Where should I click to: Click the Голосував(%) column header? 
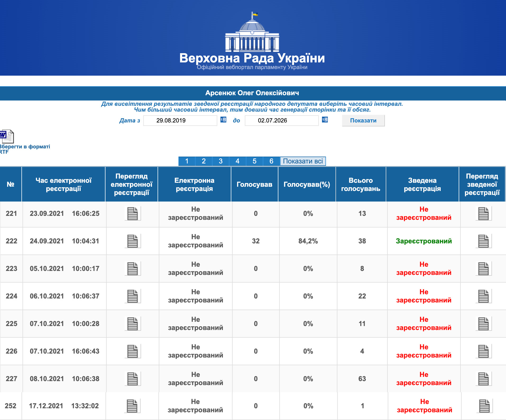coord(307,184)
